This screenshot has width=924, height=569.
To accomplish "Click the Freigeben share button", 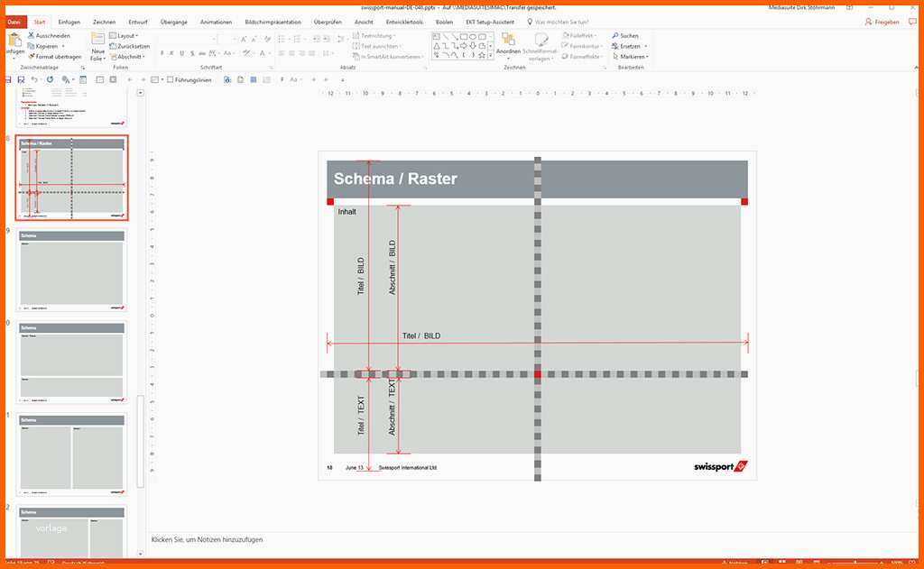I will 882,21.
